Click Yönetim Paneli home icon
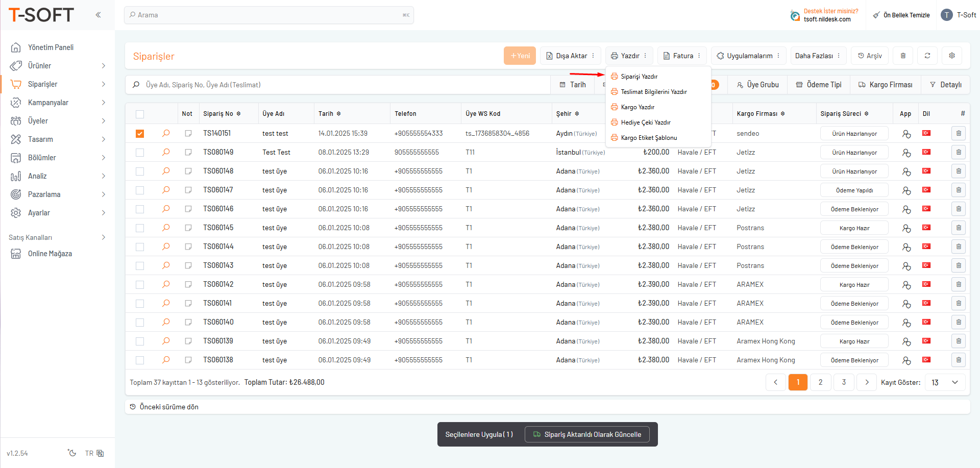This screenshot has height=468, width=980. point(16,47)
